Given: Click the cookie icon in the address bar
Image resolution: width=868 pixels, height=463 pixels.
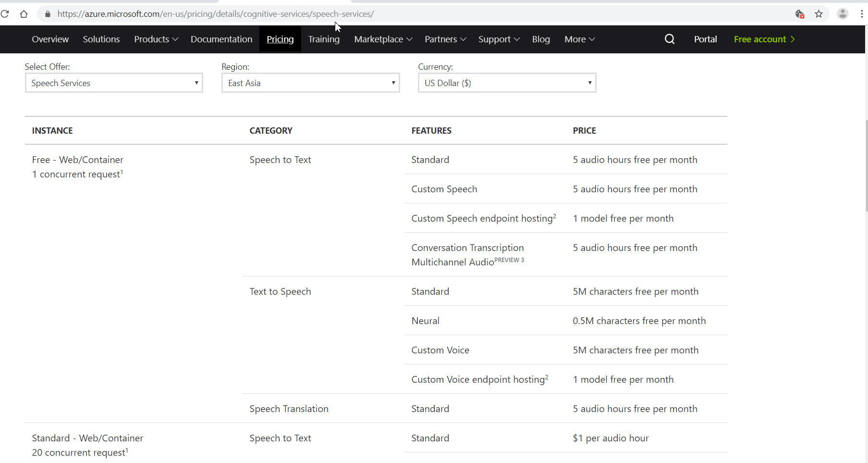Looking at the screenshot, I should (x=800, y=14).
